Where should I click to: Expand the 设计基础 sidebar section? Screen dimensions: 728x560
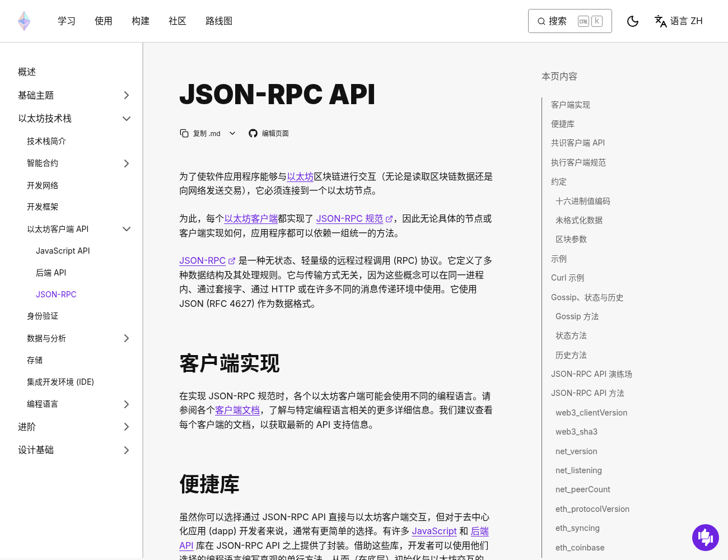click(127, 450)
